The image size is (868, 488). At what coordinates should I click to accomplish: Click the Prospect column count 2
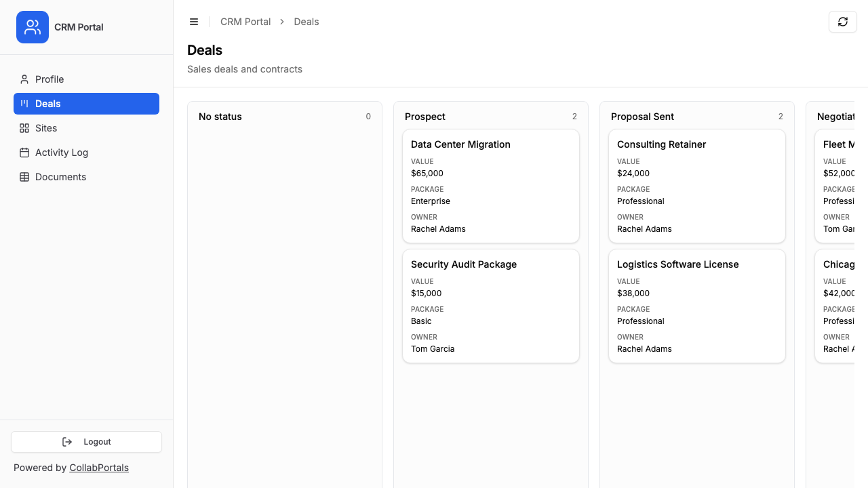click(574, 117)
